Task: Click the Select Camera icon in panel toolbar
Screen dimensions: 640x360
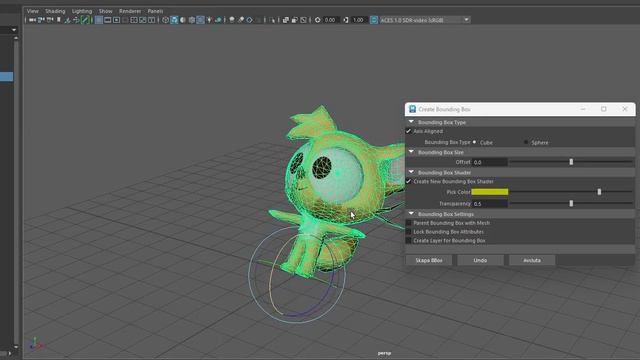Action: 32,20
